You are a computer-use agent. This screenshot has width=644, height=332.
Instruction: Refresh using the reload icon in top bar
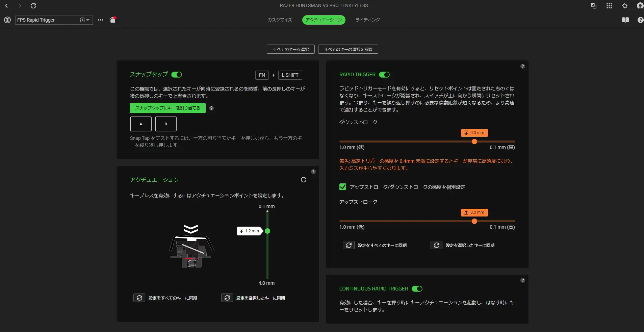[33, 6]
